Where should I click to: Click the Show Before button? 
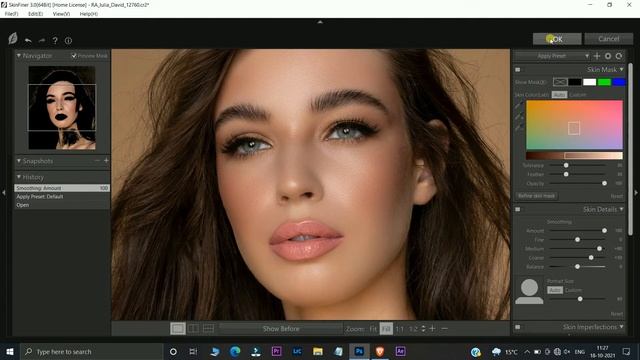[x=281, y=329]
